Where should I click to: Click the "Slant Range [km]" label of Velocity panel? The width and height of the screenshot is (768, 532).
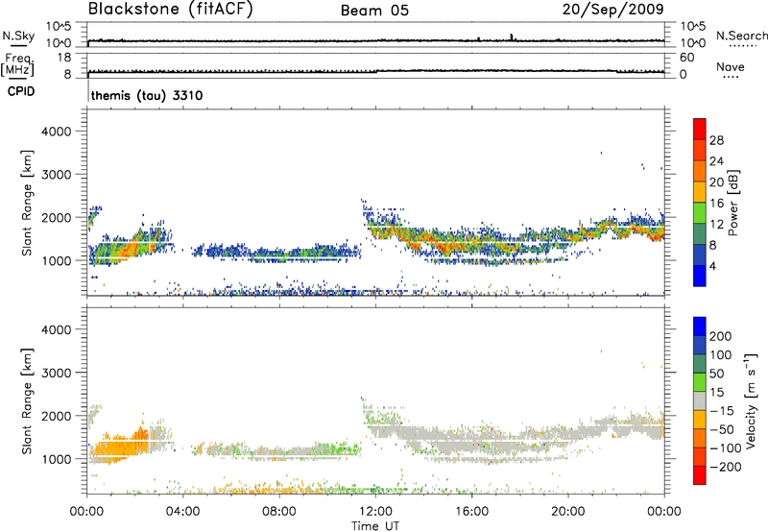27,401
